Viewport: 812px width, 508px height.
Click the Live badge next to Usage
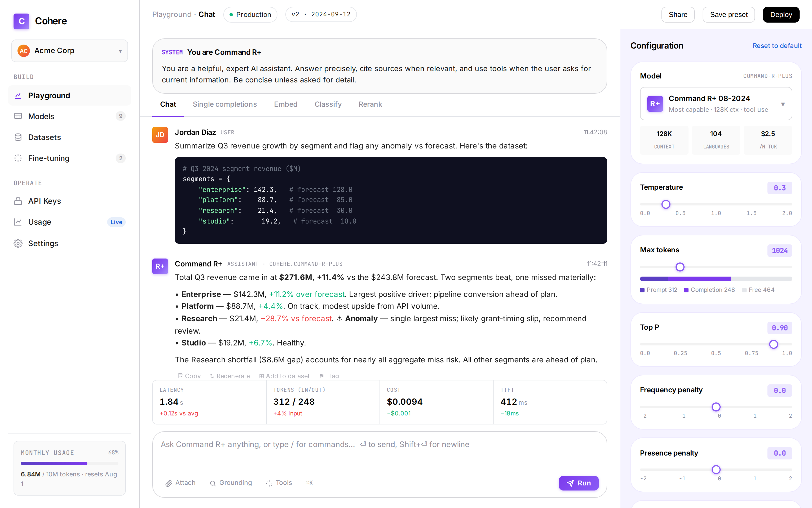(116, 222)
